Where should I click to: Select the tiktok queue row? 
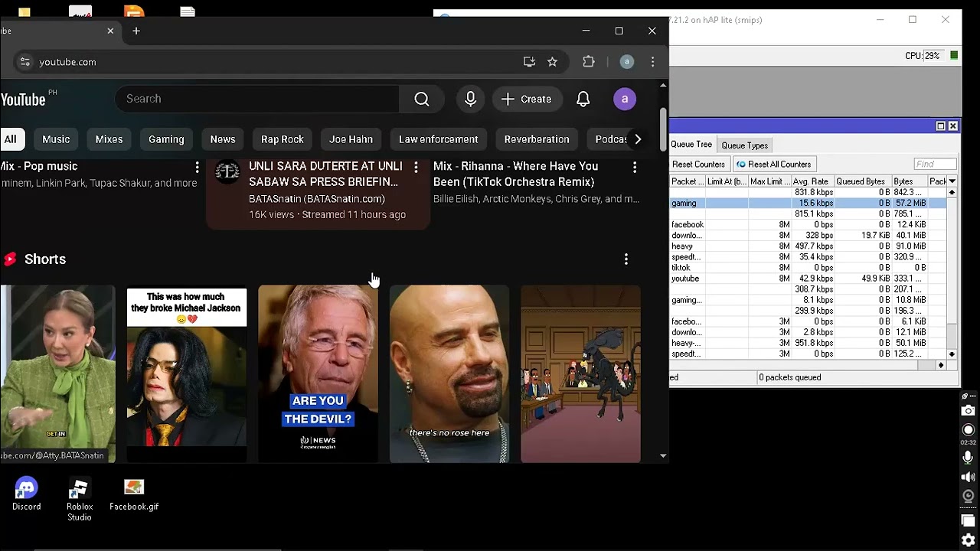coord(808,268)
